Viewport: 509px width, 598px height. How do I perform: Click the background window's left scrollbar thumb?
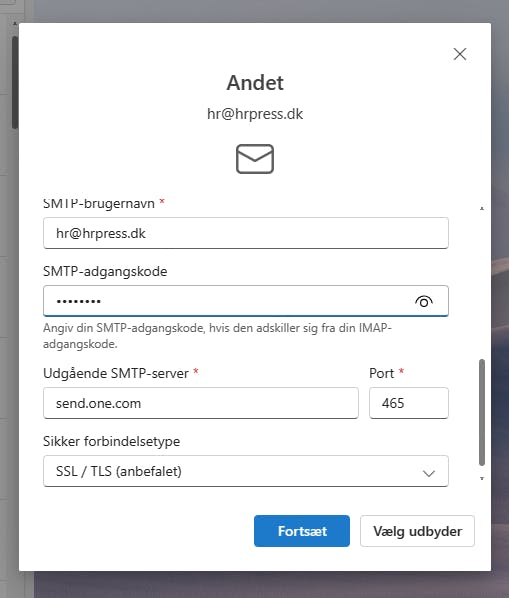coord(14,82)
